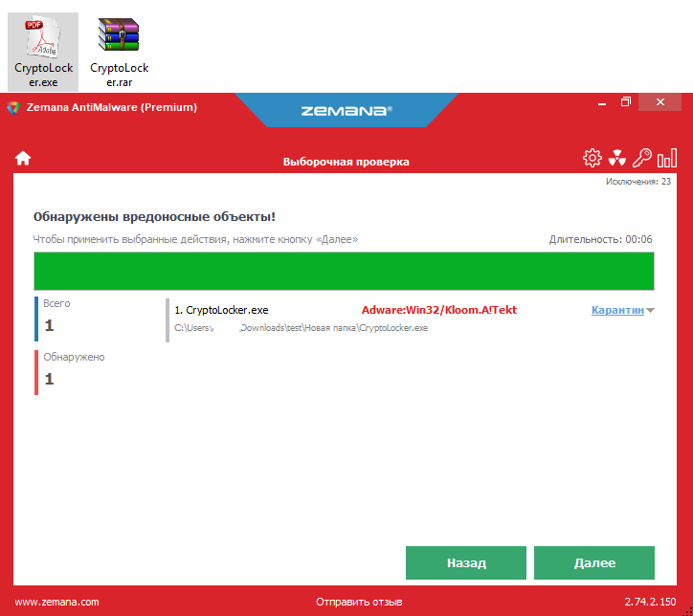The width and height of the screenshot is (693, 616).
Task: Open settings via the gear icon
Action: click(592, 158)
